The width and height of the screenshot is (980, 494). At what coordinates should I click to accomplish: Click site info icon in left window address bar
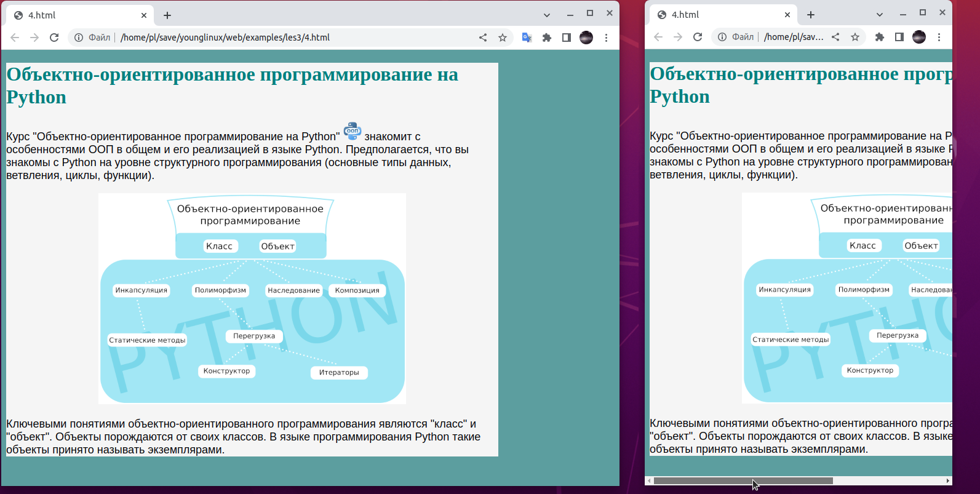tap(79, 38)
